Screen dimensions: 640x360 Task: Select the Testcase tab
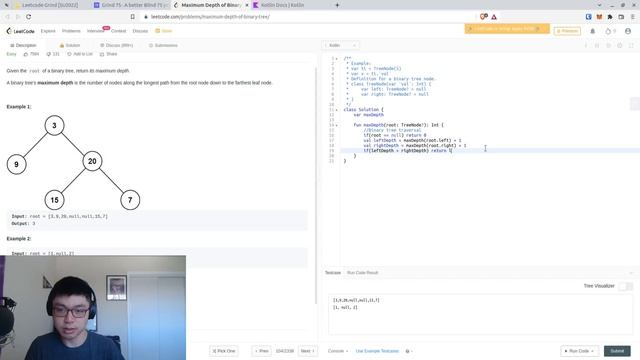point(333,273)
